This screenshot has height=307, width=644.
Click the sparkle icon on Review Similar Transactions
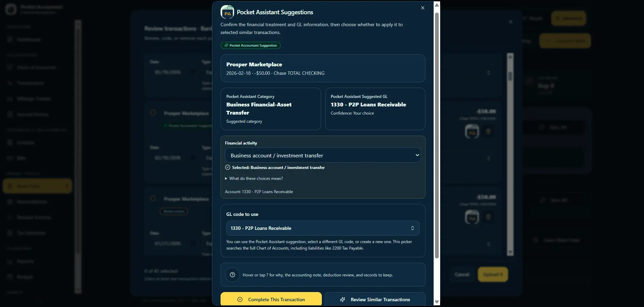pyautogui.click(x=343, y=300)
